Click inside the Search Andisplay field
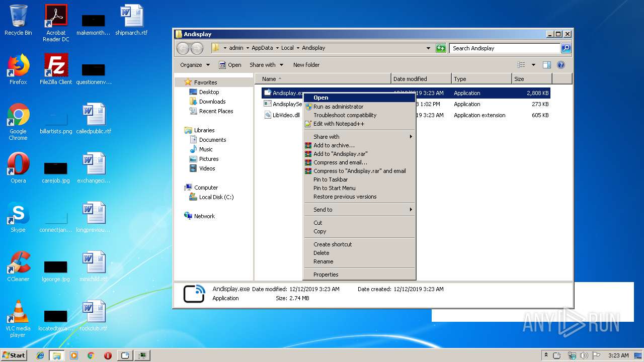Image resolution: width=644 pixels, height=362 pixels. tap(504, 48)
